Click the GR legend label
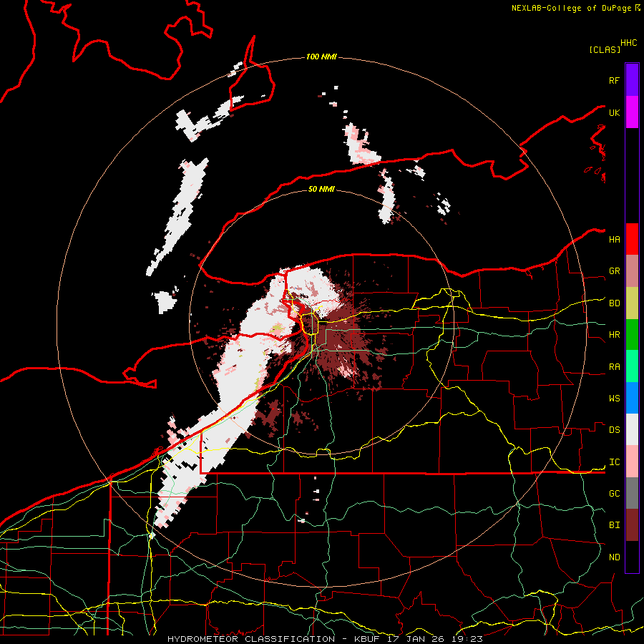The image size is (644, 644). 614,271
